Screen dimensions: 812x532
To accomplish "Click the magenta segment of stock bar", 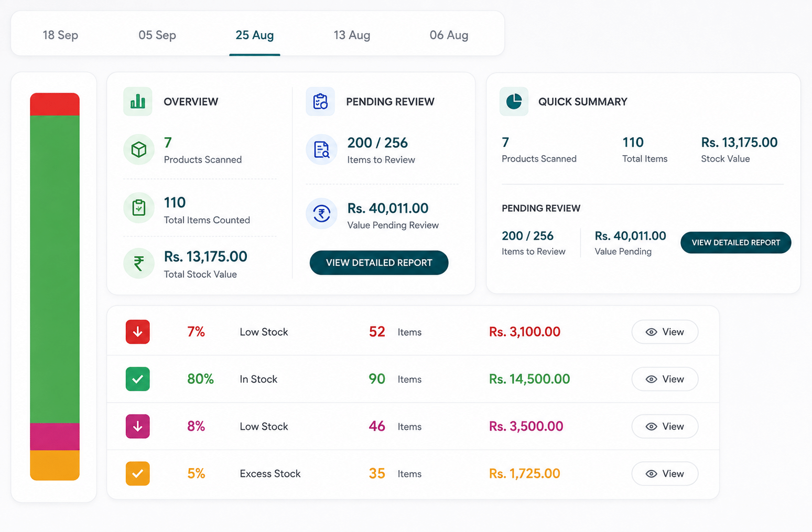I will 55,437.
